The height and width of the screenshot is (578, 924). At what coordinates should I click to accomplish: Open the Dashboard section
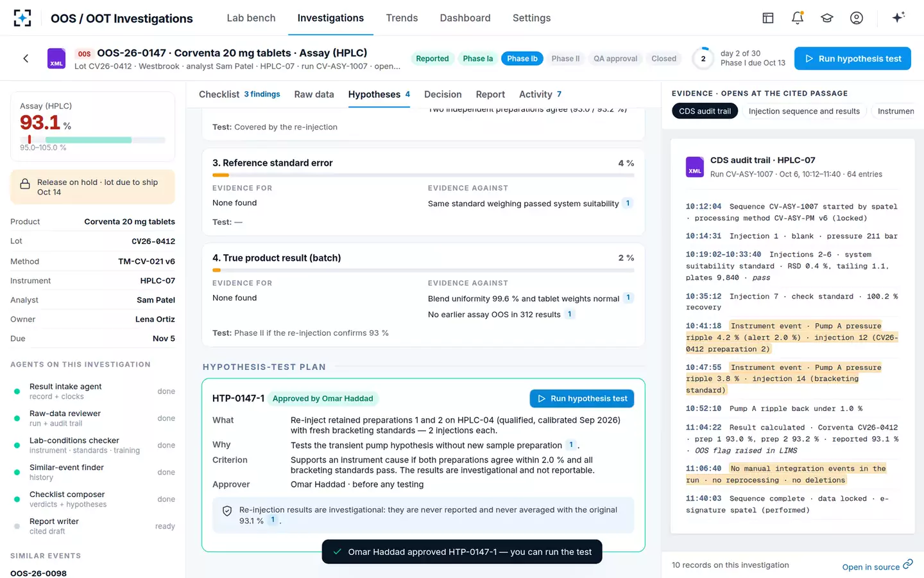click(465, 18)
